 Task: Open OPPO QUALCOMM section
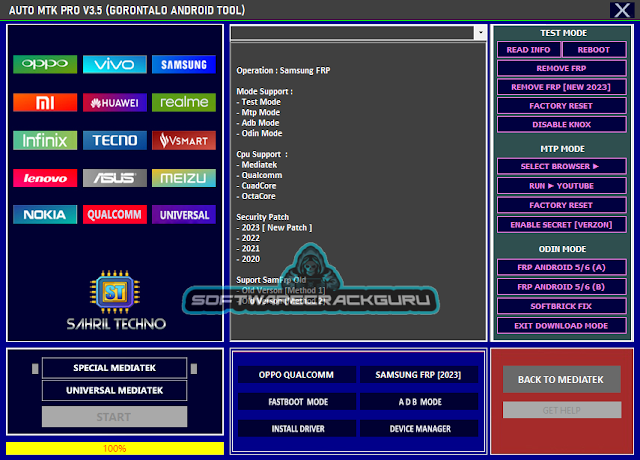coord(297,375)
